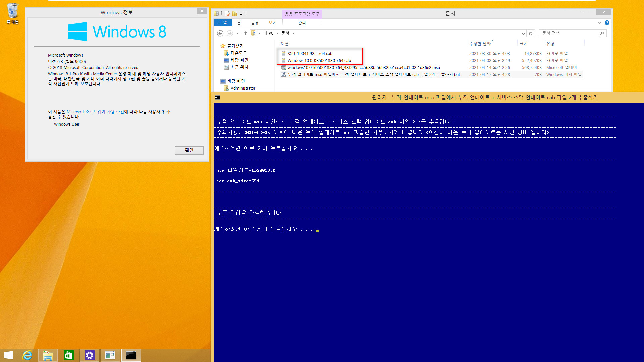Switch to the 공유 ribbon tab
The height and width of the screenshot is (362, 644).
pyautogui.click(x=255, y=23)
